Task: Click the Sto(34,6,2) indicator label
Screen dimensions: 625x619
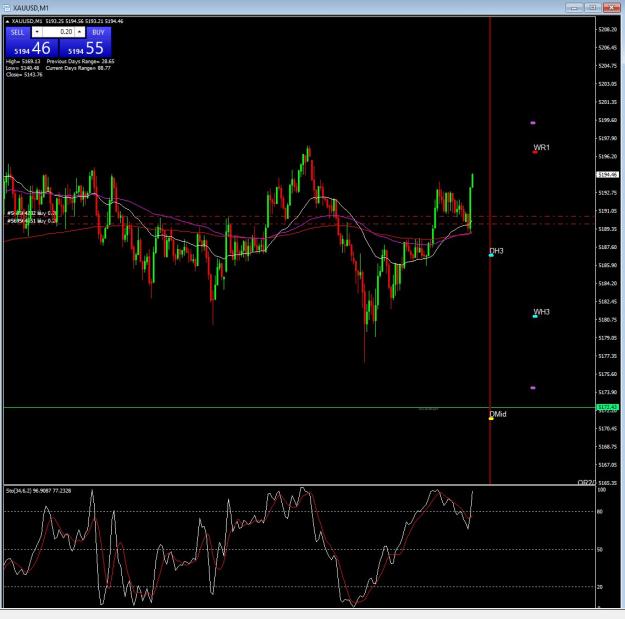Action: [x=39, y=491]
